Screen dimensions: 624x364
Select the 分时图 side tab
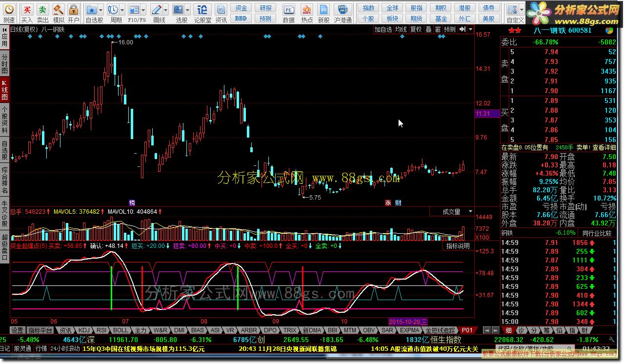point(4,64)
